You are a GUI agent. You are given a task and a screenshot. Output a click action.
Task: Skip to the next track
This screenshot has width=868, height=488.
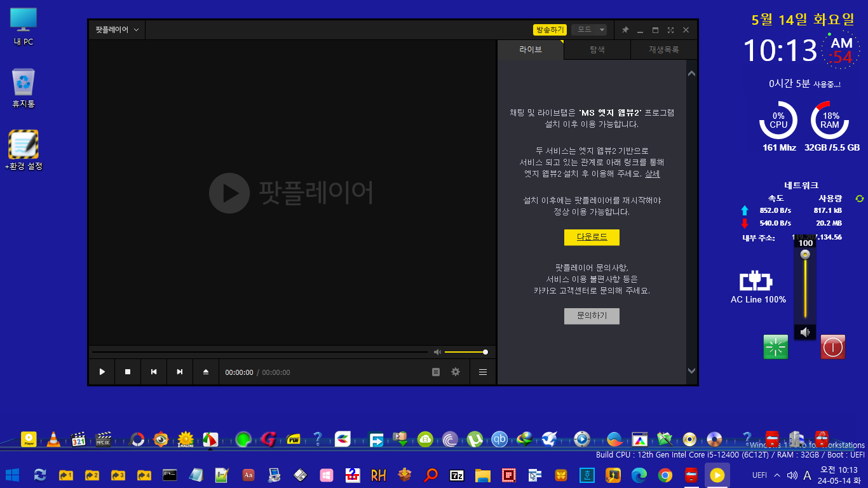[180, 372]
